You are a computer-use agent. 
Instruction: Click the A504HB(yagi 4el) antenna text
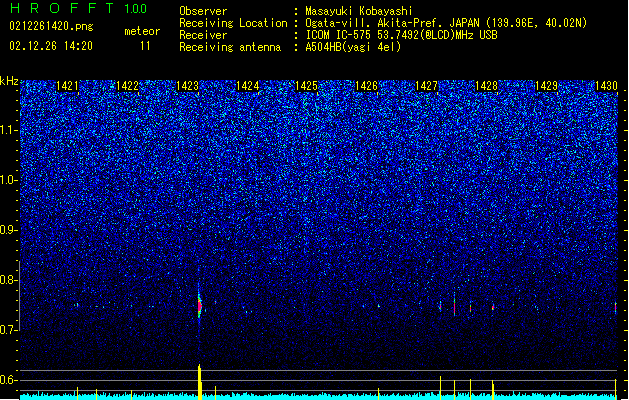pos(353,47)
